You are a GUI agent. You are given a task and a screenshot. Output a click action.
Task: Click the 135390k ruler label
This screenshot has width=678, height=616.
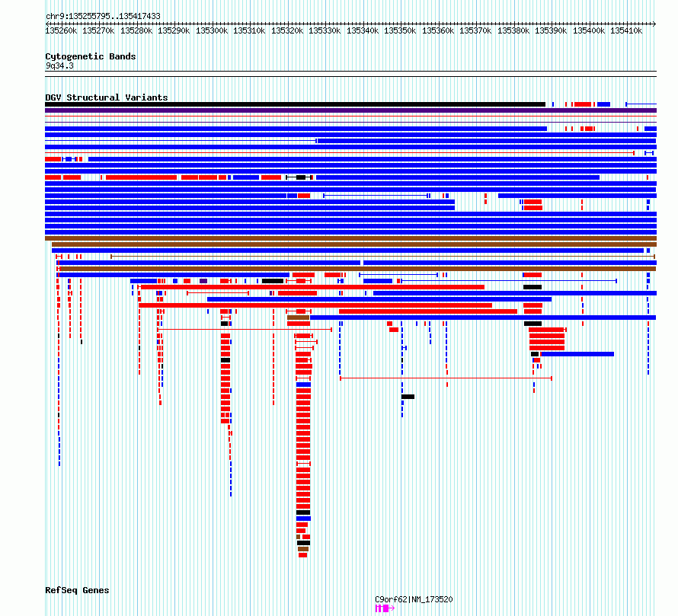[x=551, y=30]
